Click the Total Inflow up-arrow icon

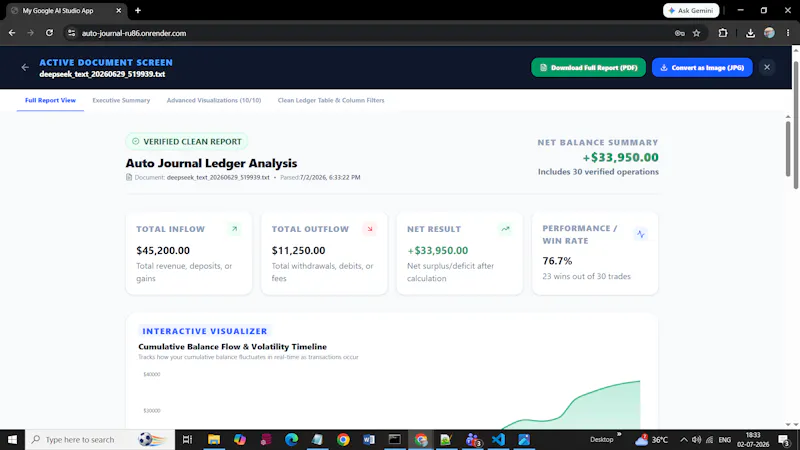tap(234, 229)
